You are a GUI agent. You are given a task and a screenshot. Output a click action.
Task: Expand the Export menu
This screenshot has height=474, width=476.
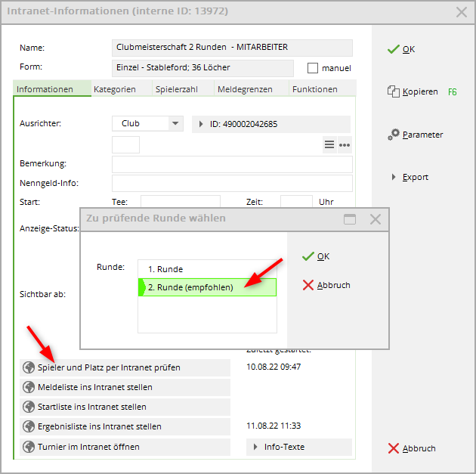[x=394, y=177]
